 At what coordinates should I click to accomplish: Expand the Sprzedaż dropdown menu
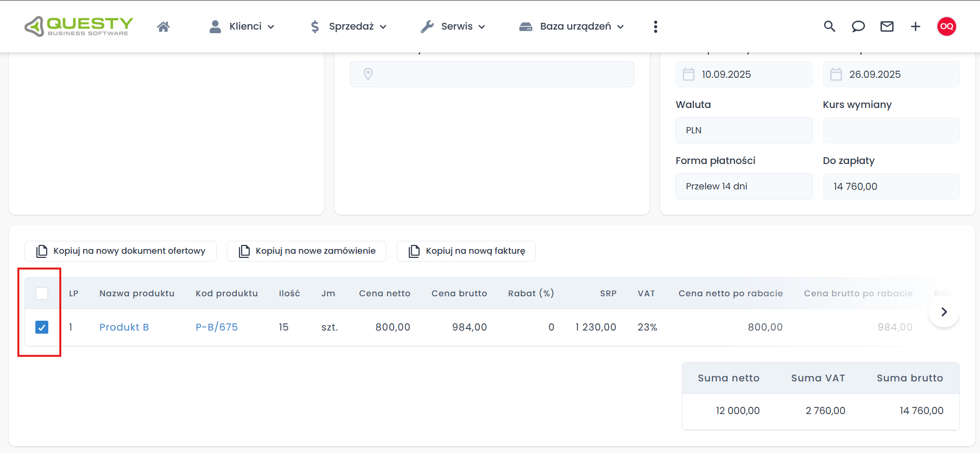(348, 26)
